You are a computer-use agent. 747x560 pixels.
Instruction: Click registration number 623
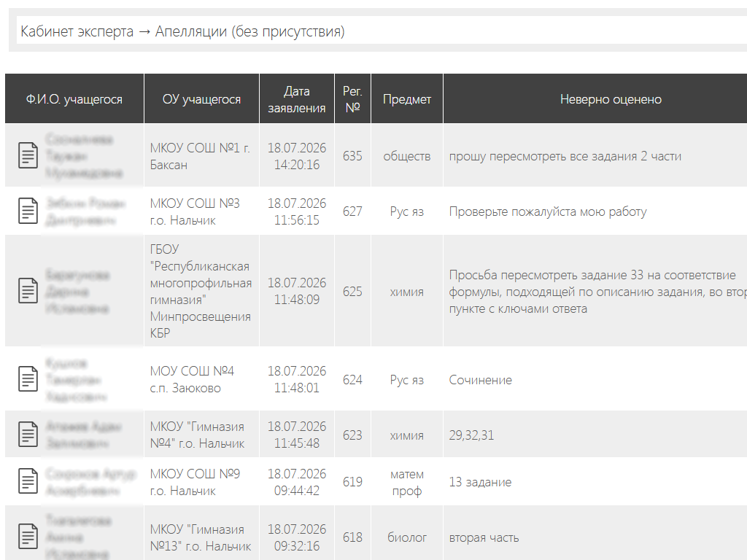click(x=352, y=435)
